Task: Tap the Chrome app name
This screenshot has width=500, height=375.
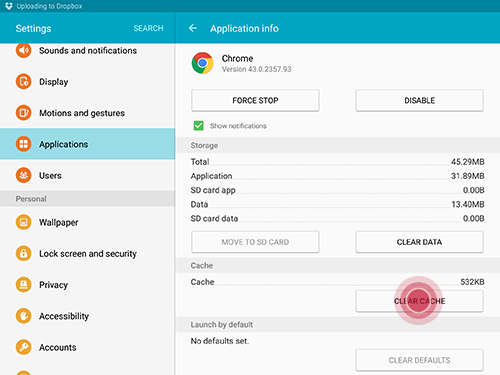Action: (x=237, y=58)
